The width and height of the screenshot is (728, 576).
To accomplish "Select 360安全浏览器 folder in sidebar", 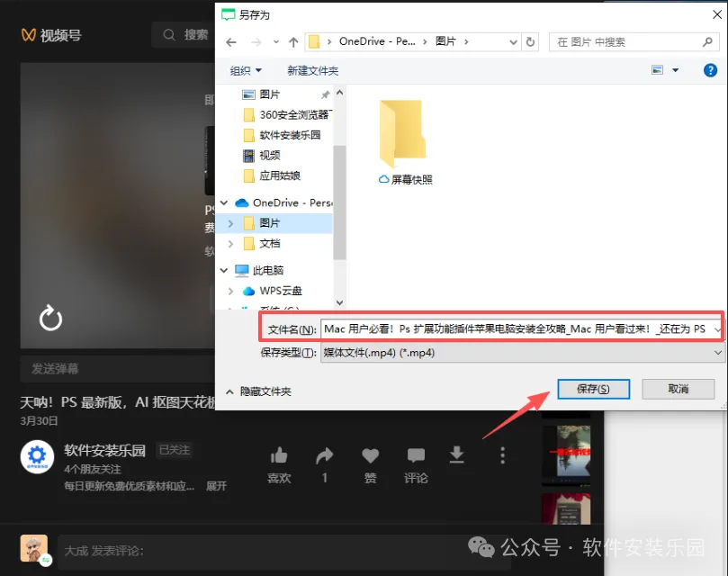I will click(x=288, y=114).
